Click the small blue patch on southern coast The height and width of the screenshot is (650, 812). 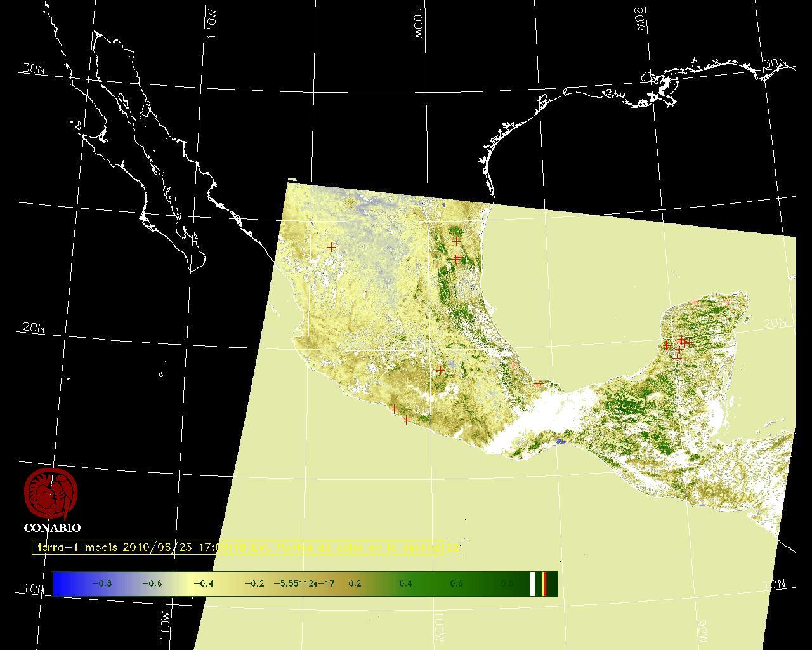point(560,441)
